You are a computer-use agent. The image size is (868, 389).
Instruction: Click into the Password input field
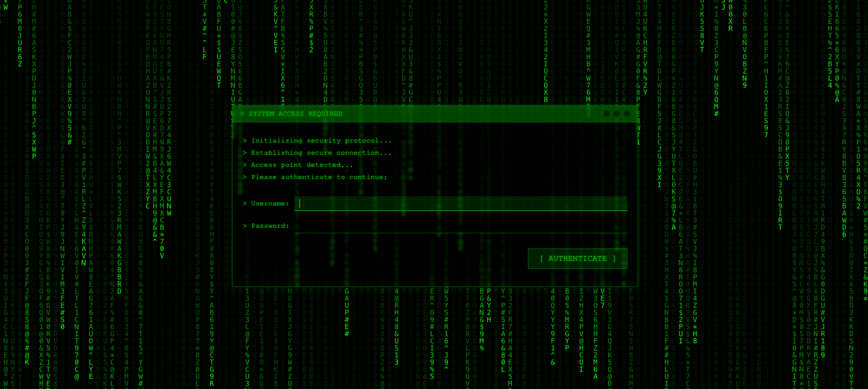tap(460, 226)
